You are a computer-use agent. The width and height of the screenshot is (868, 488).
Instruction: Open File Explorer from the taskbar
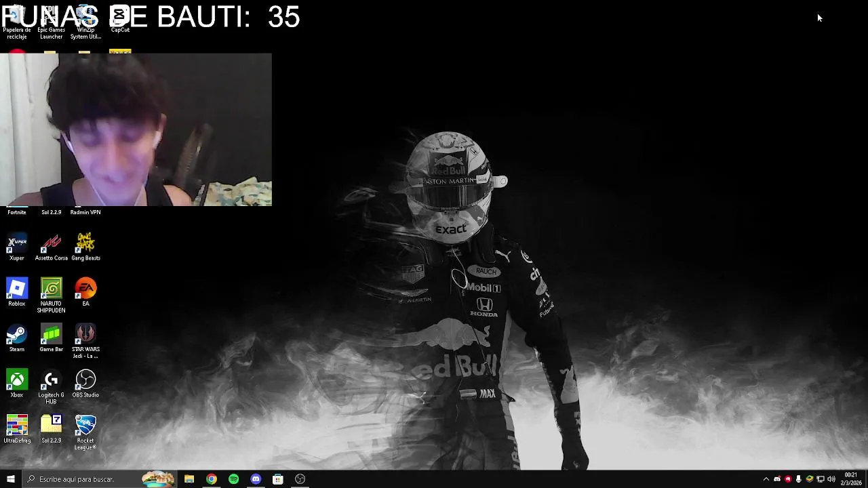(x=189, y=479)
